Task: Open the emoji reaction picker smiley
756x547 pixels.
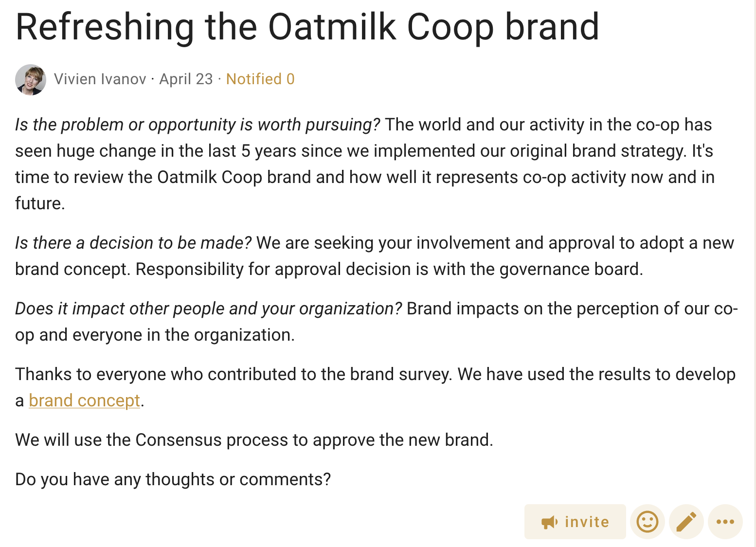Action: click(647, 522)
